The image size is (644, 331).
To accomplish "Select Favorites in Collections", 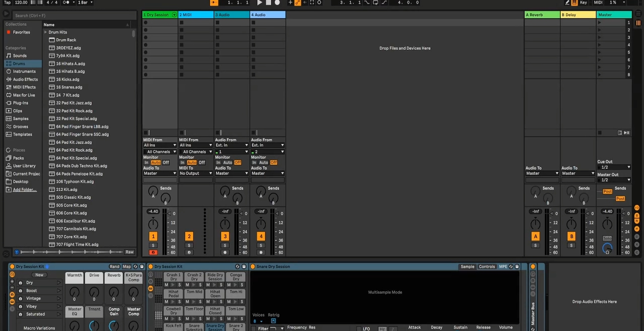I will pyautogui.click(x=21, y=32).
